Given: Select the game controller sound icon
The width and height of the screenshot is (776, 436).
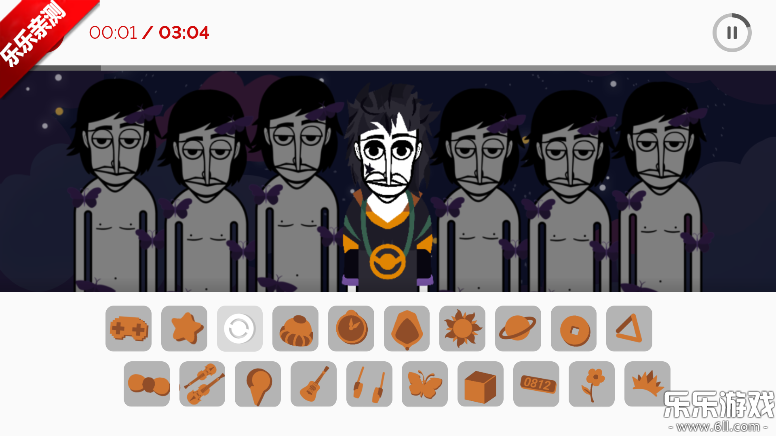Looking at the screenshot, I should (x=129, y=329).
